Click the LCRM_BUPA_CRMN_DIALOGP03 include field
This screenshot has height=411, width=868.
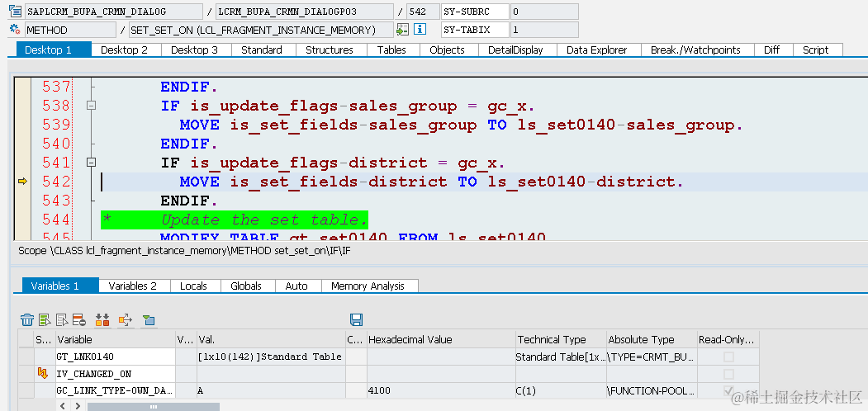coord(305,12)
